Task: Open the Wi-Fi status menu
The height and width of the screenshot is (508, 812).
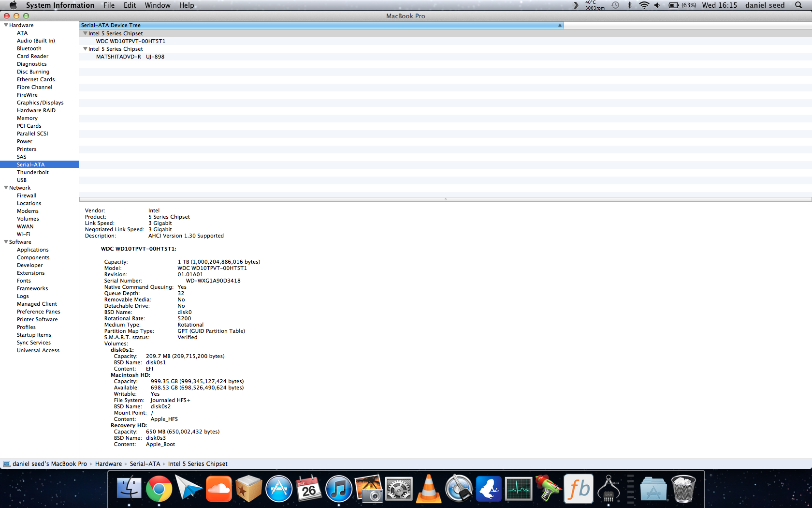Action: [x=644, y=5]
